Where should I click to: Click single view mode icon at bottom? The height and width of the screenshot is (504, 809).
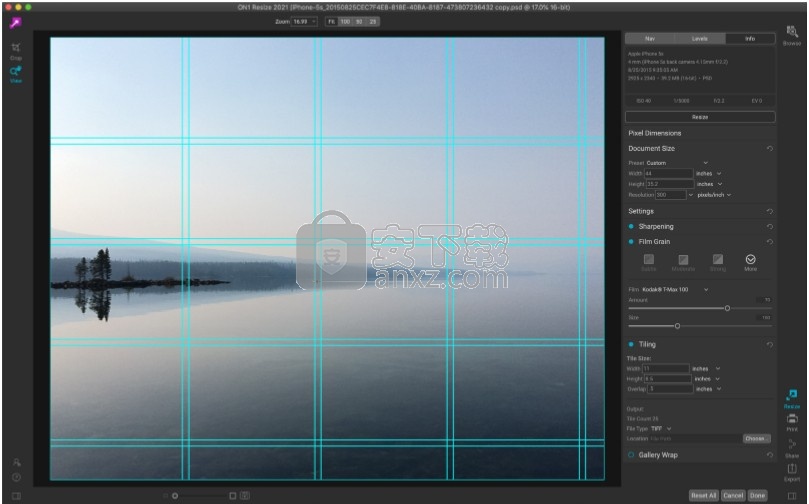233,496
